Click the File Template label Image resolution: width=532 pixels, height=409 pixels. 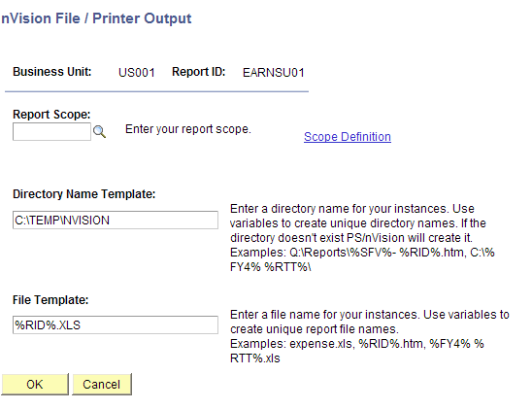point(50,300)
